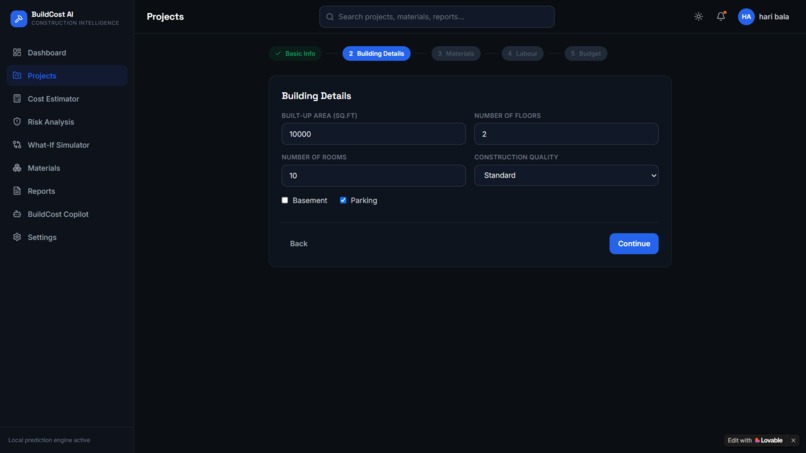Jump to the Materials step

(x=456, y=53)
